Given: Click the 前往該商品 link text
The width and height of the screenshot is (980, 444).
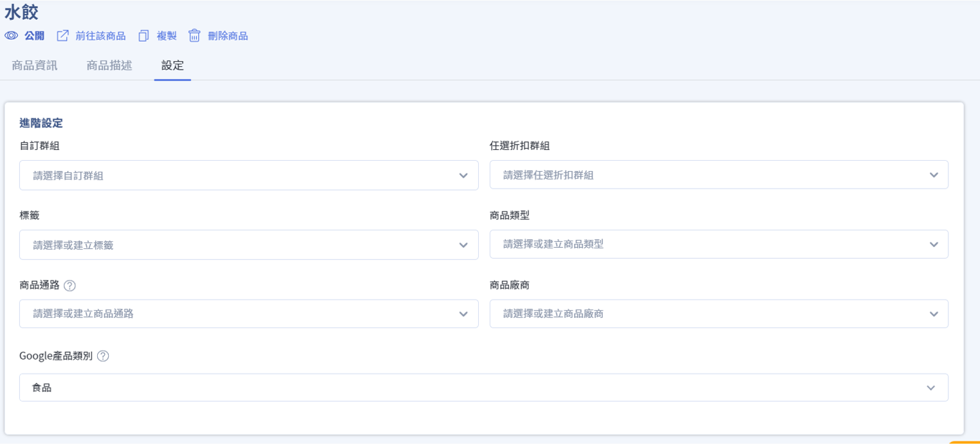Looking at the screenshot, I should (100, 36).
